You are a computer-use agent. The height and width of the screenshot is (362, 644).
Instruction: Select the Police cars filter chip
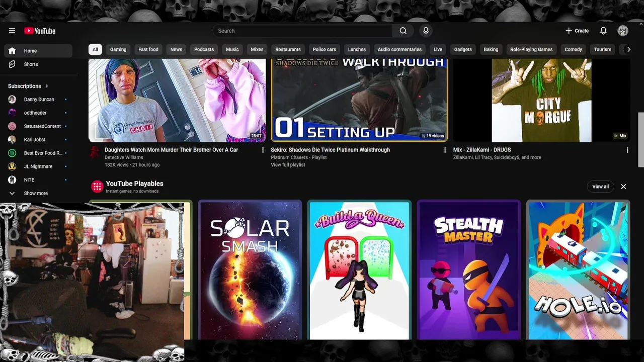click(x=325, y=49)
